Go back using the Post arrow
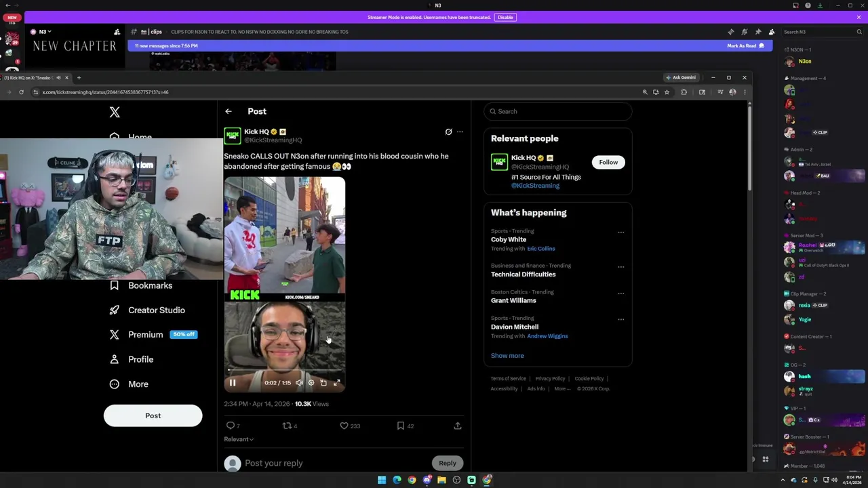Viewport: 868px width, 488px height. pyautogui.click(x=229, y=111)
